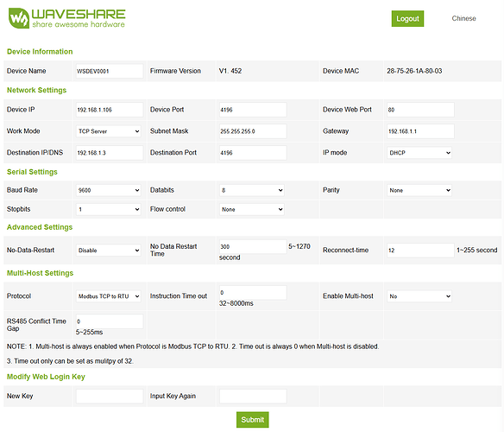The width and height of the screenshot is (504, 432).
Task: Click the Waveshare logo icon
Action: (x=19, y=18)
